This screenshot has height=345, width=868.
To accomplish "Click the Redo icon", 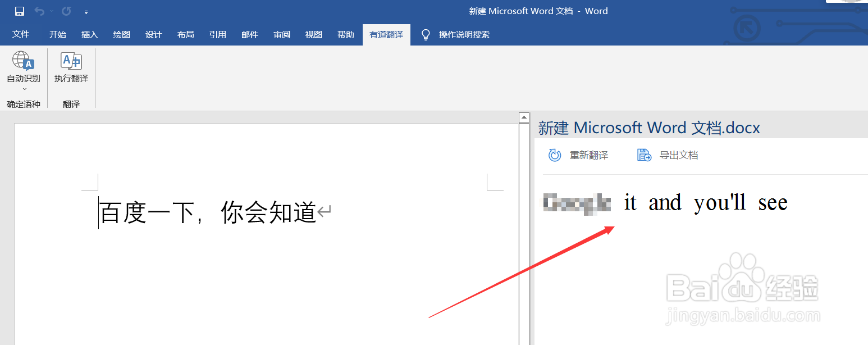I will [x=66, y=11].
